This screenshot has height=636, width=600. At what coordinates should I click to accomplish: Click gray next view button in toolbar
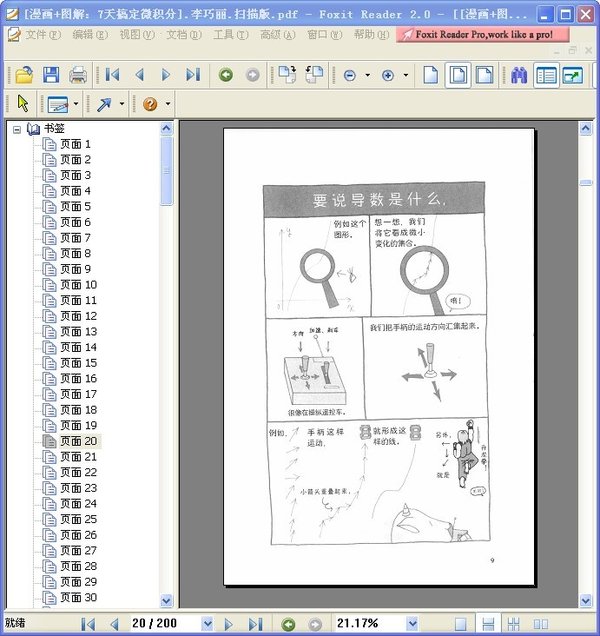pos(252,75)
